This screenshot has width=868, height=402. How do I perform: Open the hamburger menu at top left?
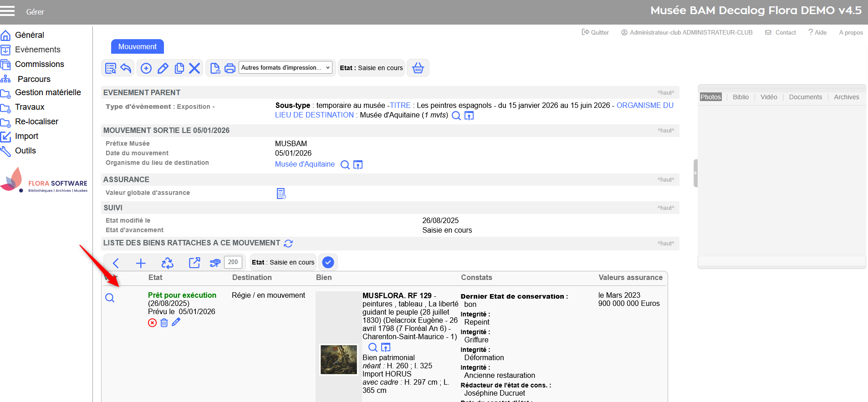8,11
